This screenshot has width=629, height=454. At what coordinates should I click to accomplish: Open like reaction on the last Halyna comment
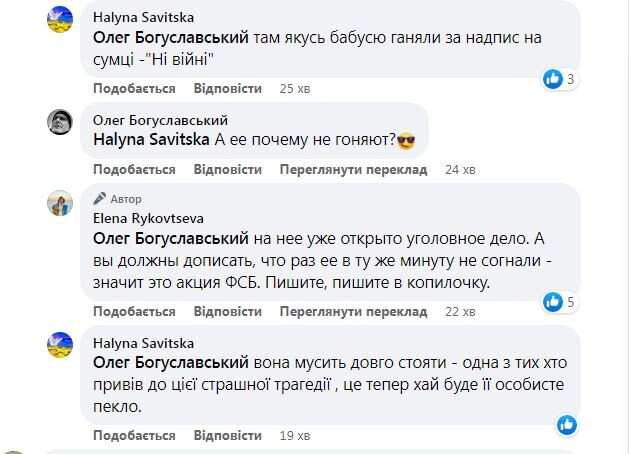566,424
